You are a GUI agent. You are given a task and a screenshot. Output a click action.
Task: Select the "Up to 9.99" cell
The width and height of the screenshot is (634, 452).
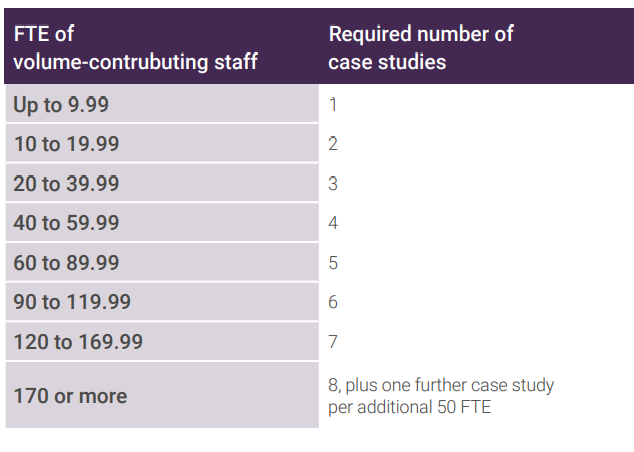point(61,105)
